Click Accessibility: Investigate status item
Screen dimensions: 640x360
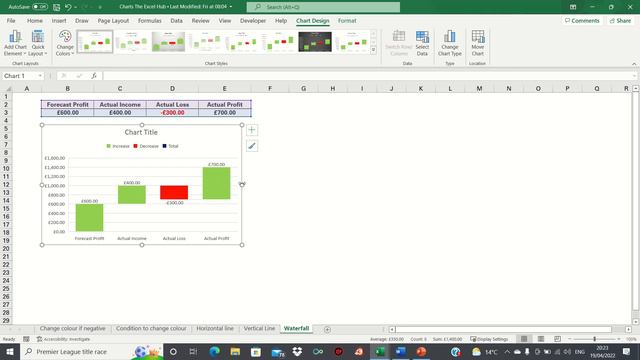63,339
